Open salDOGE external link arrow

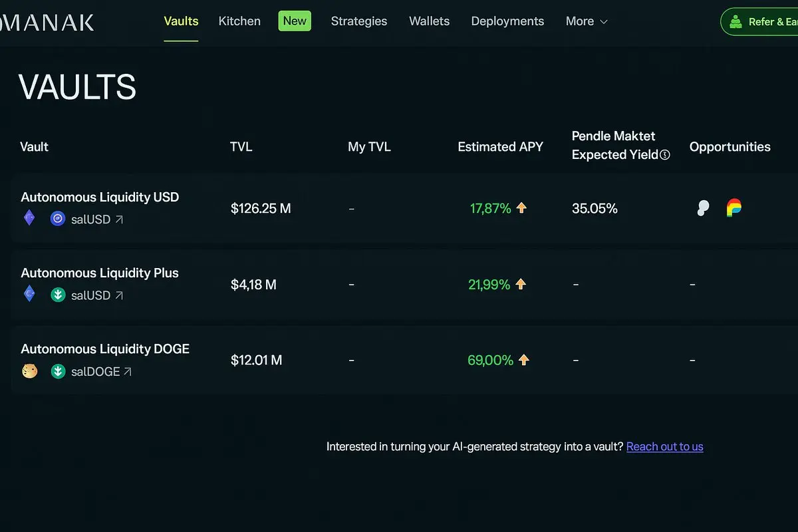[128, 372]
